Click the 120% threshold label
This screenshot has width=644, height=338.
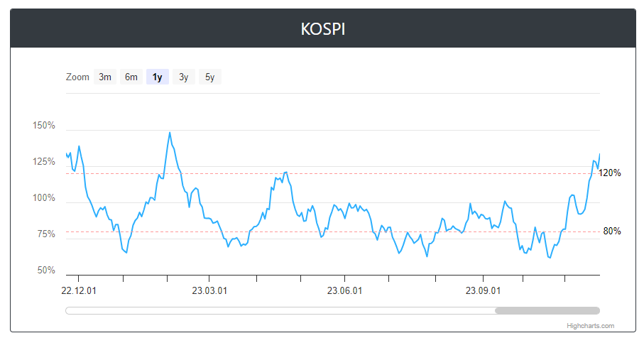pyautogui.click(x=610, y=173)
